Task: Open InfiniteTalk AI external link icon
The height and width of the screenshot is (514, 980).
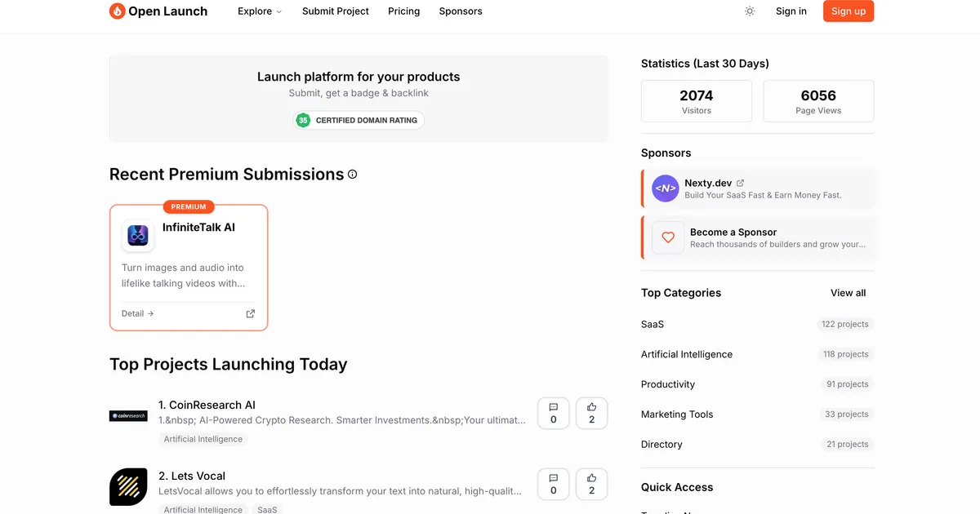Action: tap(251, 313)
